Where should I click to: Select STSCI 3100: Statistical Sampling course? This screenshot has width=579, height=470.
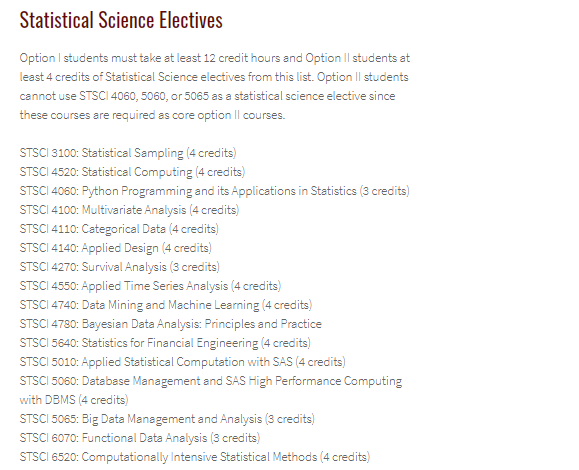(x=128, y=153)
